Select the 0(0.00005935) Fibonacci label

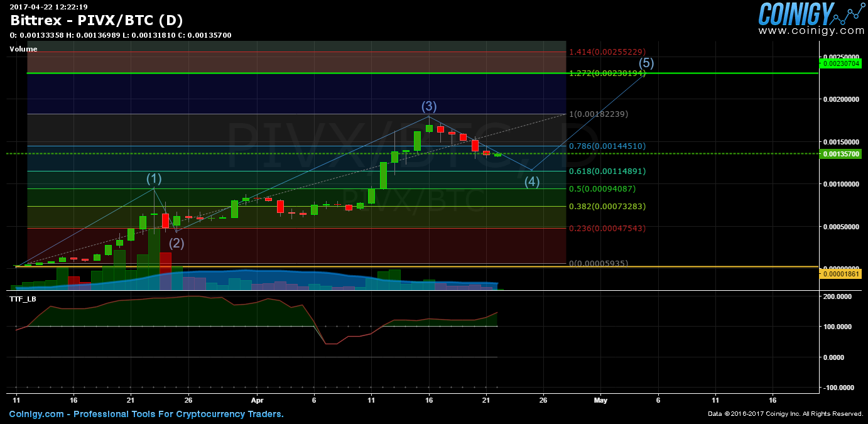coord(598,263)
